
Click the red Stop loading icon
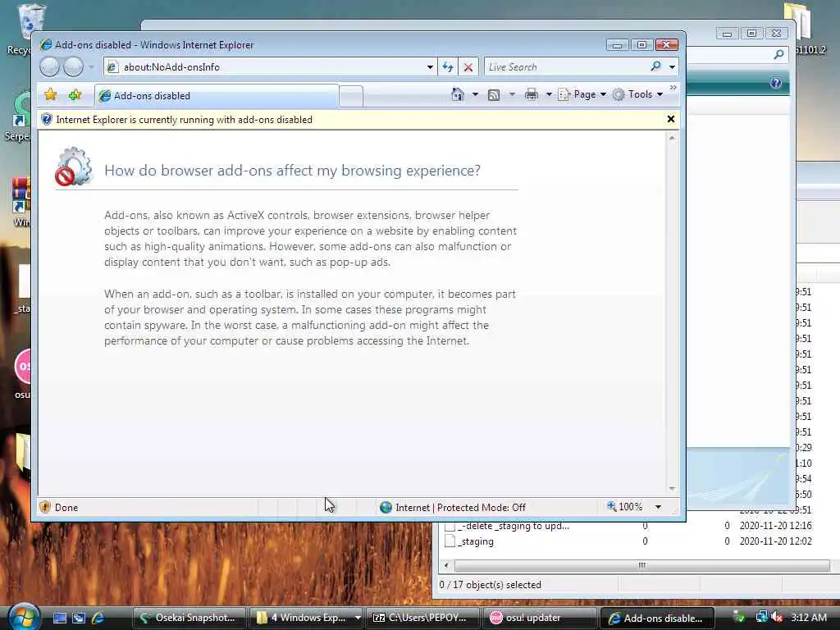click(x=468, y=67)
